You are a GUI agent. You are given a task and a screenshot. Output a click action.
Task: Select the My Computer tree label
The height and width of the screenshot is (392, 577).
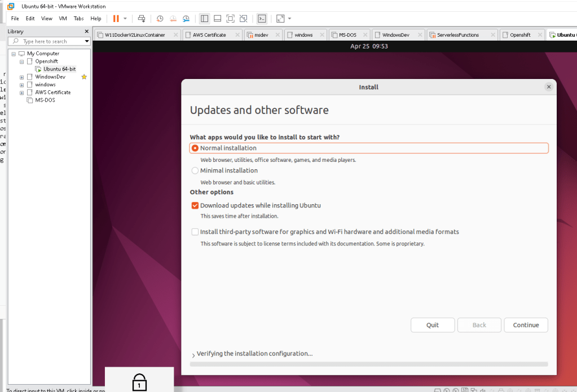pos(43,54)
